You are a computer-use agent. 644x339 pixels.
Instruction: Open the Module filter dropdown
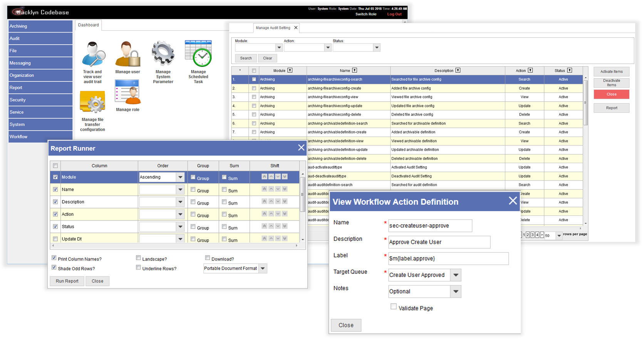point(279,48)
